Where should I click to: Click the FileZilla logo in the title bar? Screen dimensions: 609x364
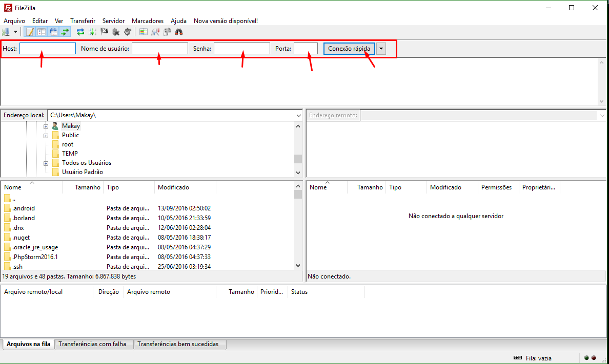(x=8, y=8)
